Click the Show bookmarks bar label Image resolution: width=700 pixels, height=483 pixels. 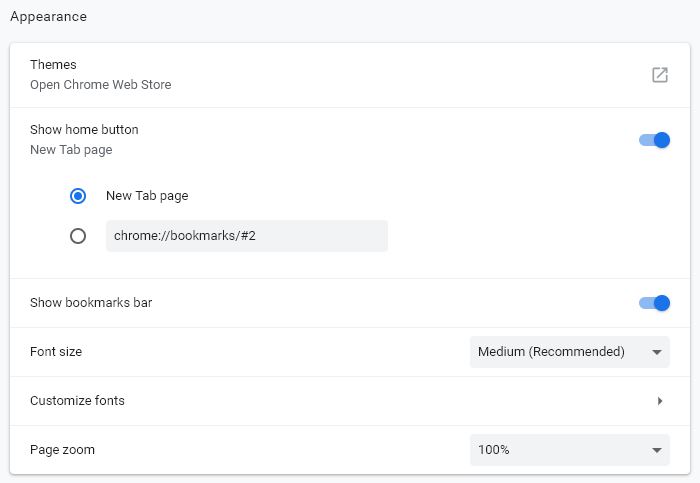91,303
